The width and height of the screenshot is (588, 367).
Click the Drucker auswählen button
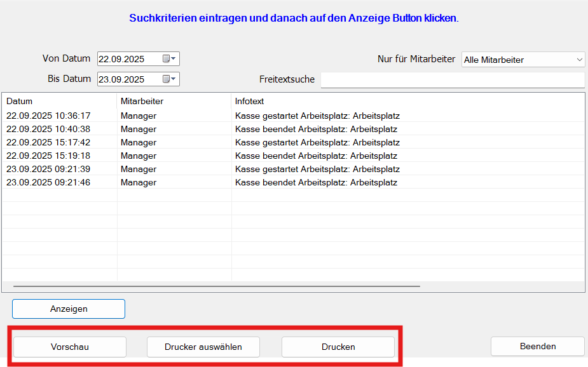coord(203,347)
